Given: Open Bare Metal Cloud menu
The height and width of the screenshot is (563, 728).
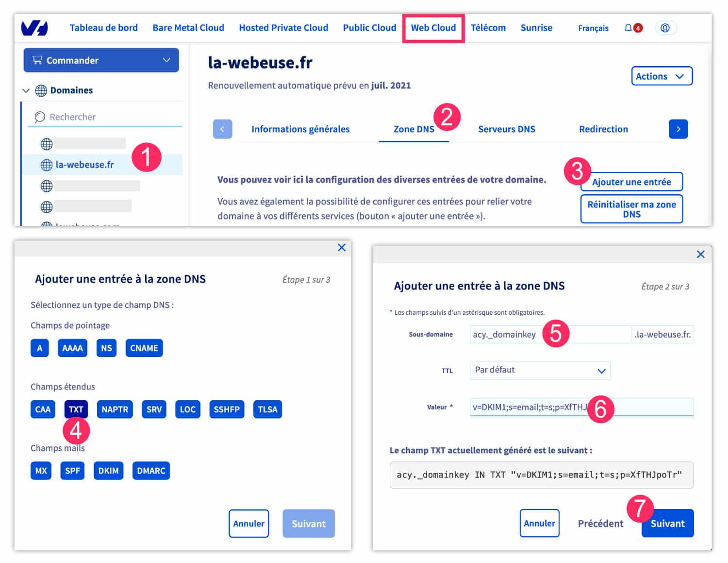Looking at the screenshot, I should (188, 28).
